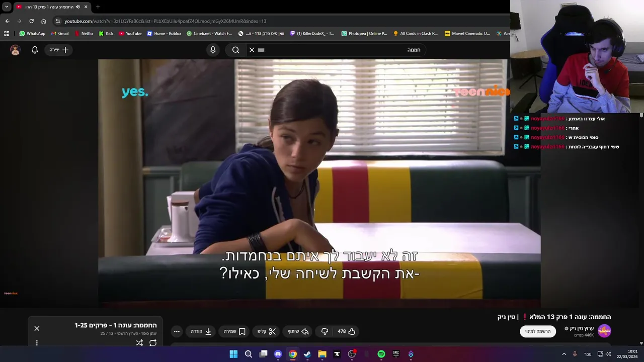Open File Explorer from the taskbar

pos(322,354)
